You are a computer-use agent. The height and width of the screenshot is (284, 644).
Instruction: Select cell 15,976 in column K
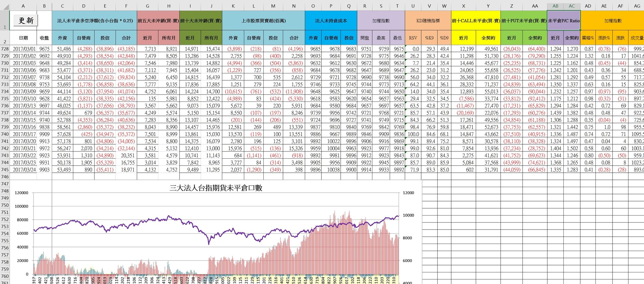point(233,148)
